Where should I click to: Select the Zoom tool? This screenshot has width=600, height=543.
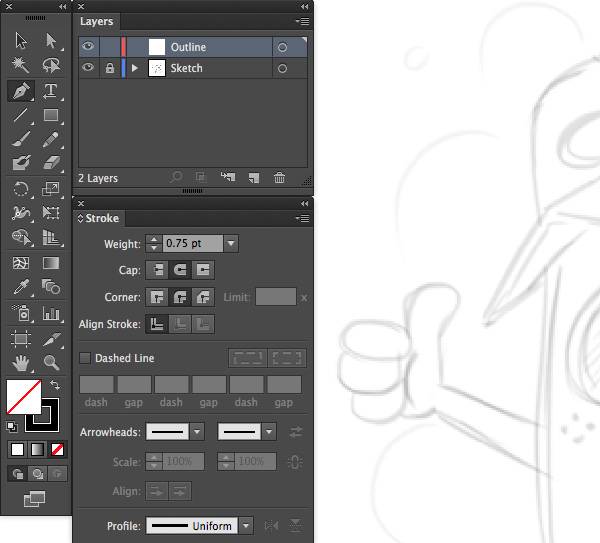point(50,363)
